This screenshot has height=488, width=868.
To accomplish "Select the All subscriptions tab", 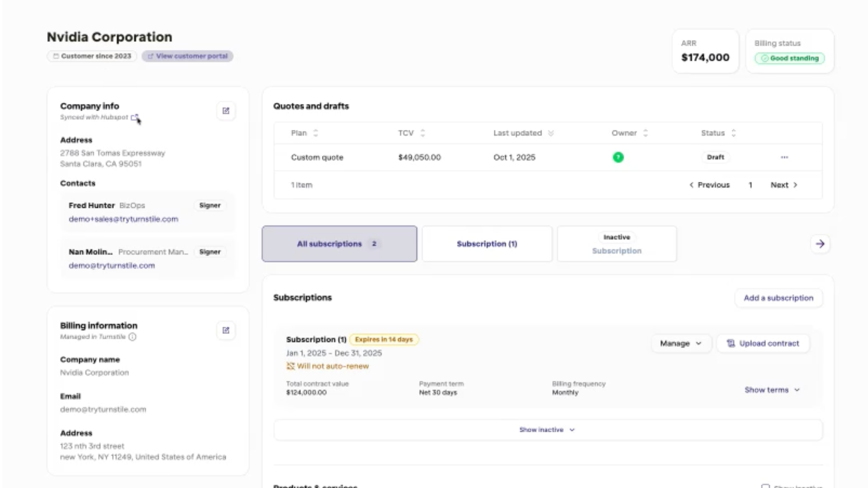I will 339,244.
